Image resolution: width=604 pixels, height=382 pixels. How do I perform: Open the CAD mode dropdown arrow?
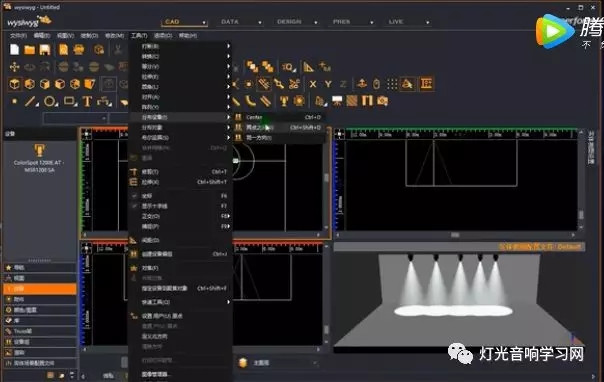(204, 22)
